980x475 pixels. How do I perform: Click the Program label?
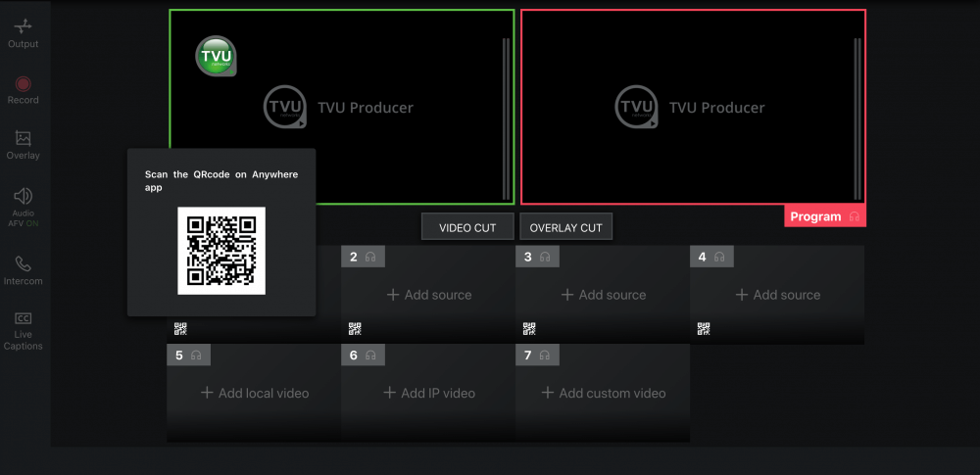coord(815,216)
